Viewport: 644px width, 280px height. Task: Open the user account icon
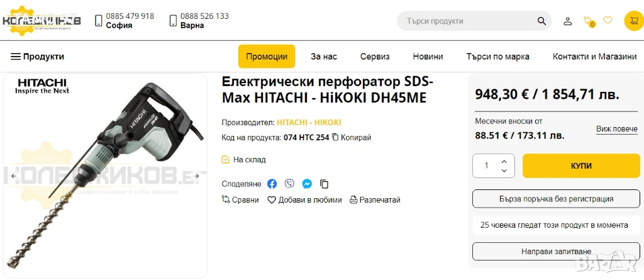(567, 21)
